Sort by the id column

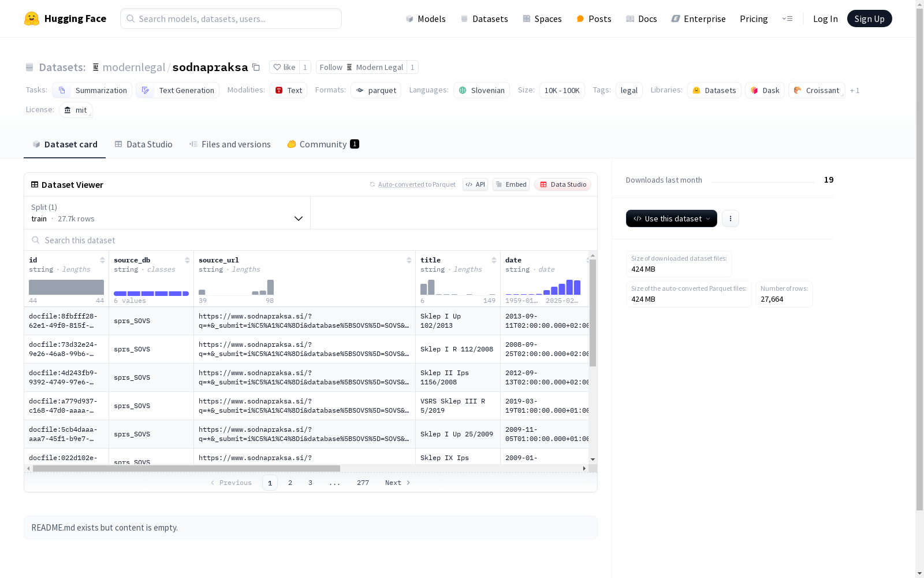click(x=102, y=260)
